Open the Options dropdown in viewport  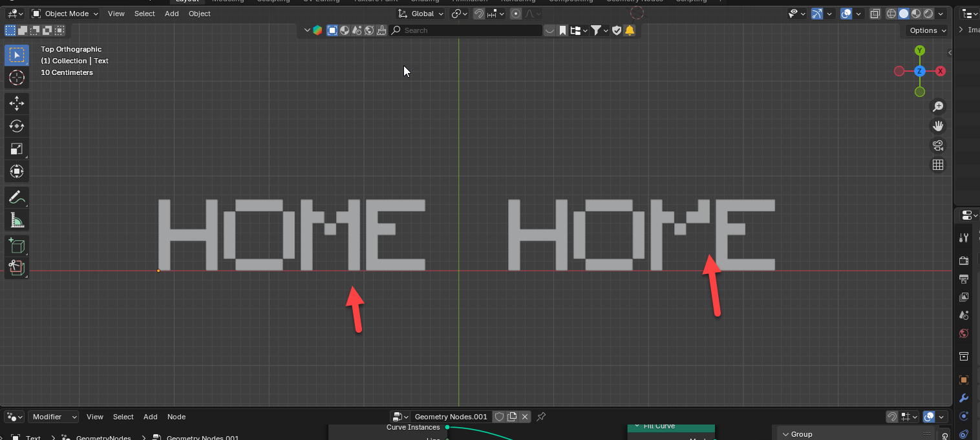point(928,30)
